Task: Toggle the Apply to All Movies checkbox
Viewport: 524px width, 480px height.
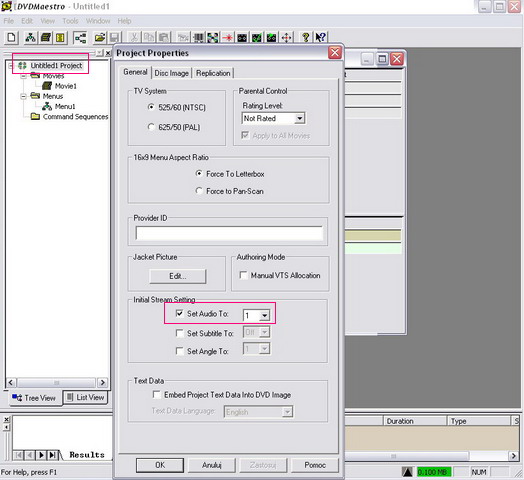Action: point(245,135)
